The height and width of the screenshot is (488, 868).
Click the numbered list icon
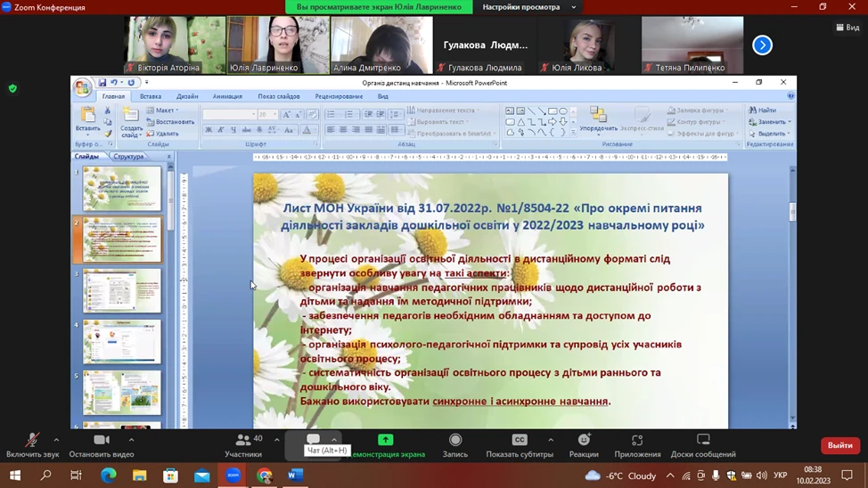(x=348, y=115)
